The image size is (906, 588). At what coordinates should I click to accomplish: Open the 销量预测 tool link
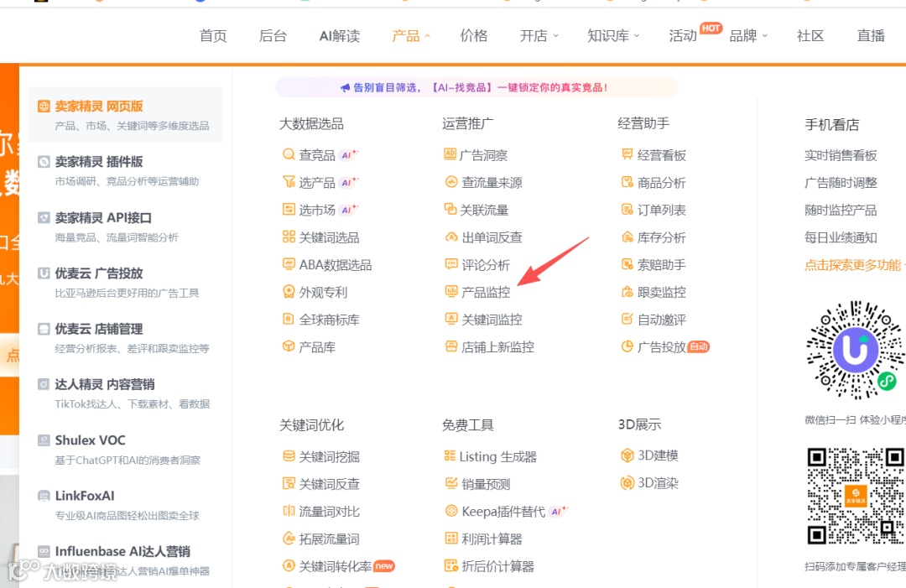pyautogui.click(x=477, y=483)
